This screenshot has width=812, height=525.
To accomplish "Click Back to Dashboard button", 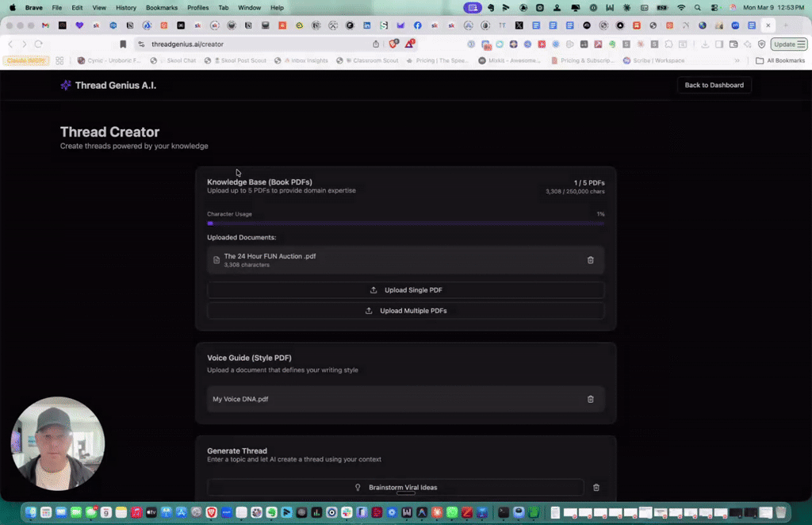I will coord(714,85).
